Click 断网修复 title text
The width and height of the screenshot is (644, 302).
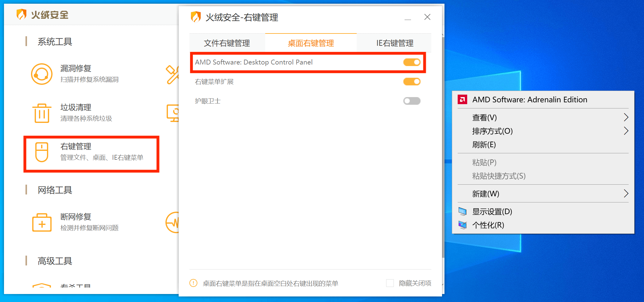[76, 217]
